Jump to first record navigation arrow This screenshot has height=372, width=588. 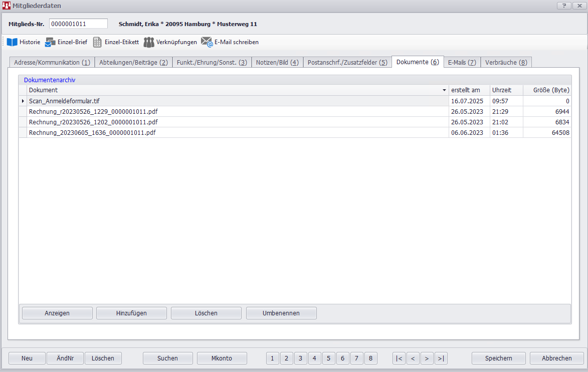[x=399, y=358]
